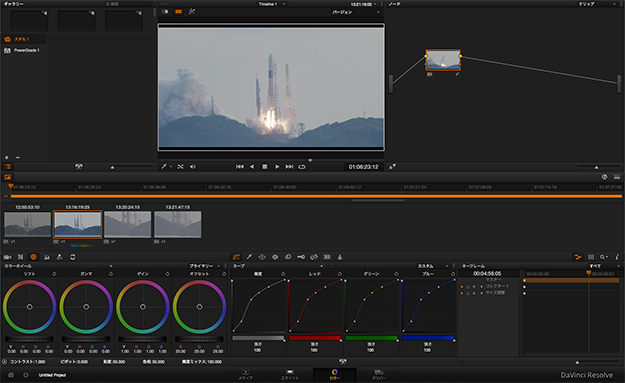The image size is (625, 383).
Task: Open the 3D stereo palette icon
Action: coord(327,257)
